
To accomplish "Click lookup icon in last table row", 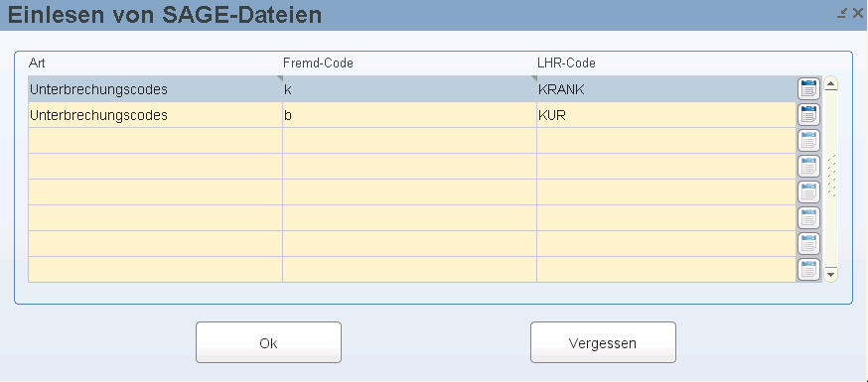I will click(x=808, y=269).
